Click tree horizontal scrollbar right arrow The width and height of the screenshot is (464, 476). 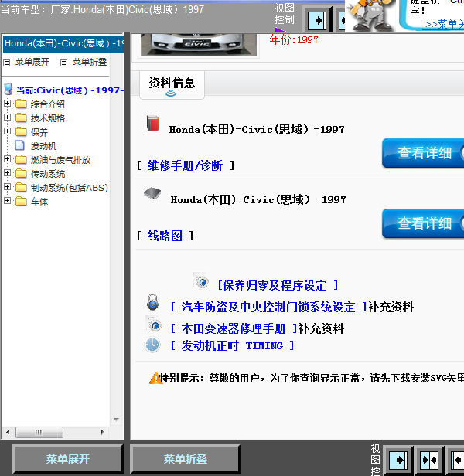(x=102, y=432)
